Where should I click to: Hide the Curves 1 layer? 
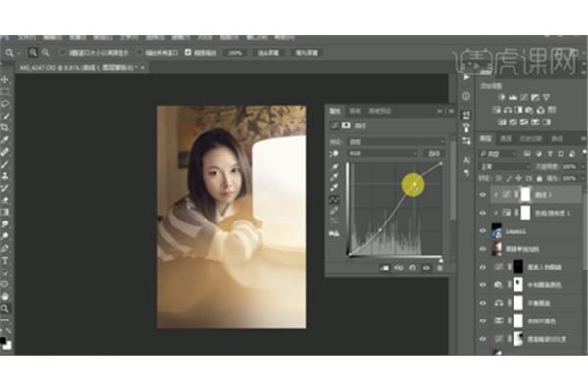(482, 194)
